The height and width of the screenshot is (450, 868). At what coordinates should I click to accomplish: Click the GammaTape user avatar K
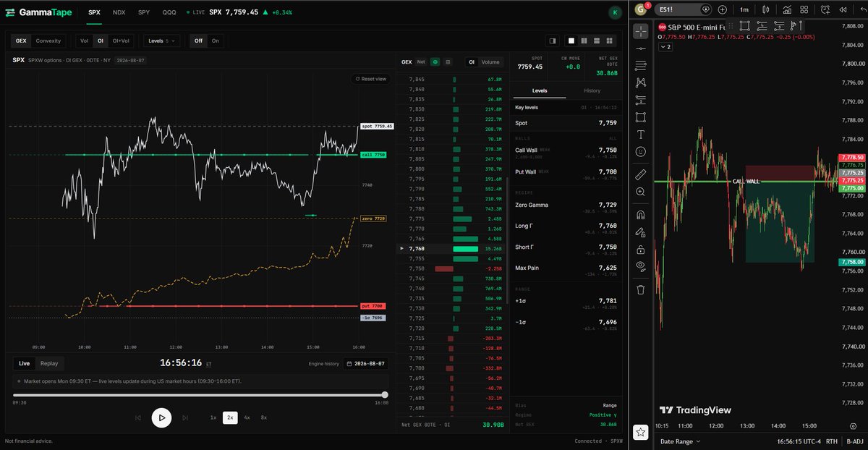[614, 12]
